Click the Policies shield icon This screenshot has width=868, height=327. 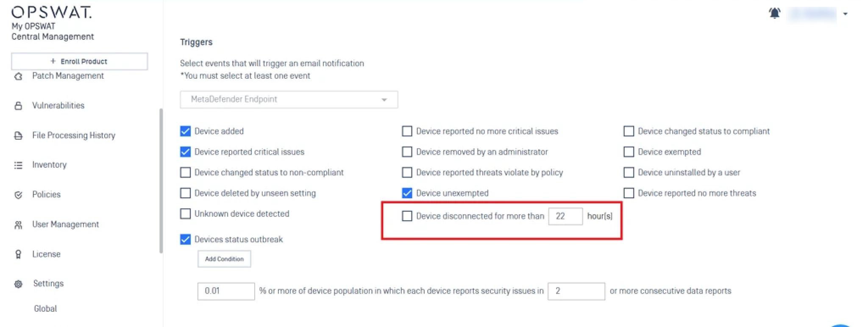point(18,195)
